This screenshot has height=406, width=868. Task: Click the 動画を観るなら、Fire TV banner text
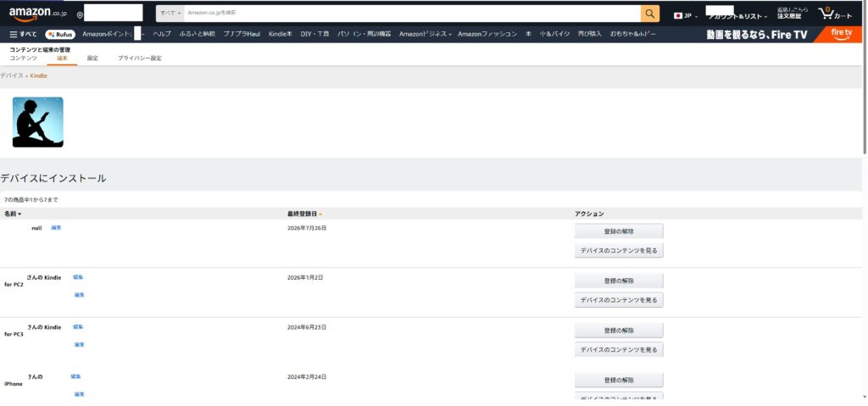pos(757,35)
